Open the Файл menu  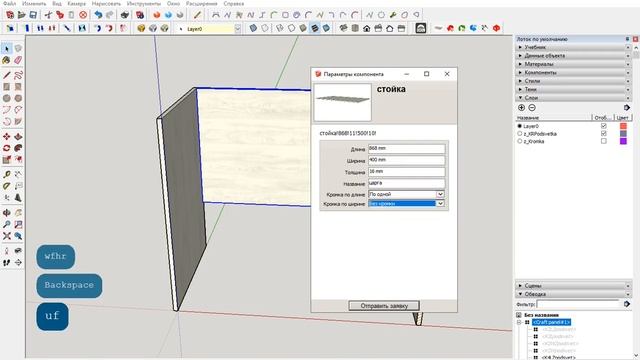coord(9,3)
